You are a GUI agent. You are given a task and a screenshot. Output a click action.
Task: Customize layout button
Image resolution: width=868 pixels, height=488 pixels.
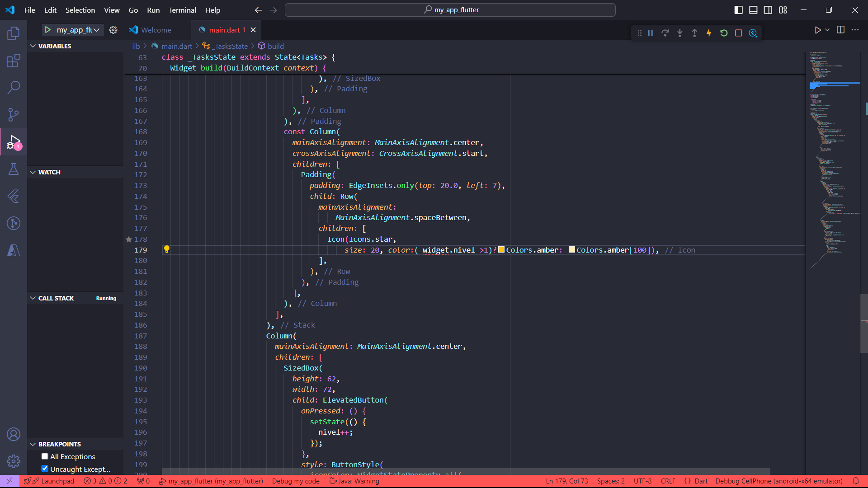coord(783,10)
